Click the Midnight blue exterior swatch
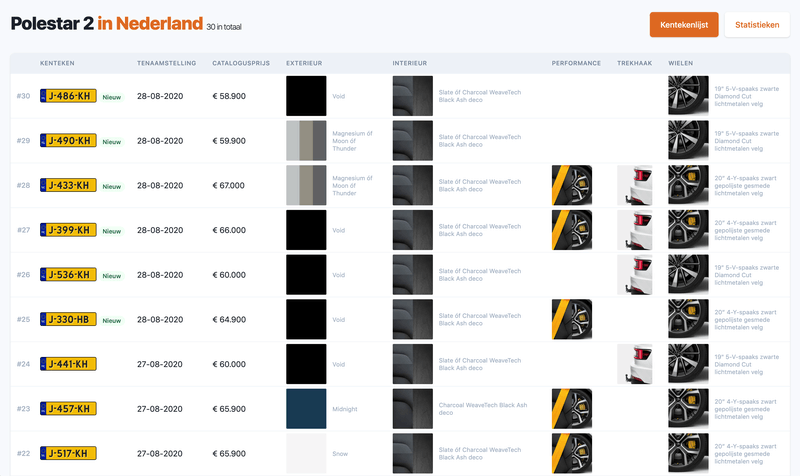This screenshot has width=800, height=476. [x=306, y=409]
